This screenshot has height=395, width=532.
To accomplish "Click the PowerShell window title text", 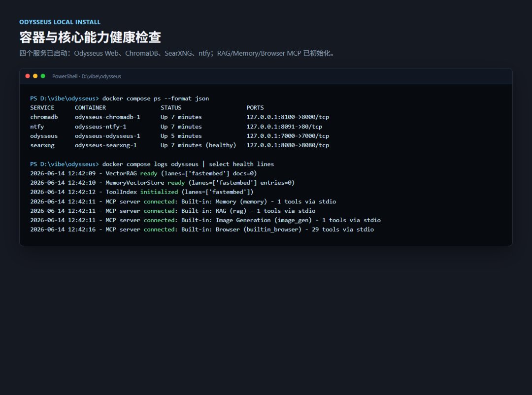I will click(x=87, y=76).
